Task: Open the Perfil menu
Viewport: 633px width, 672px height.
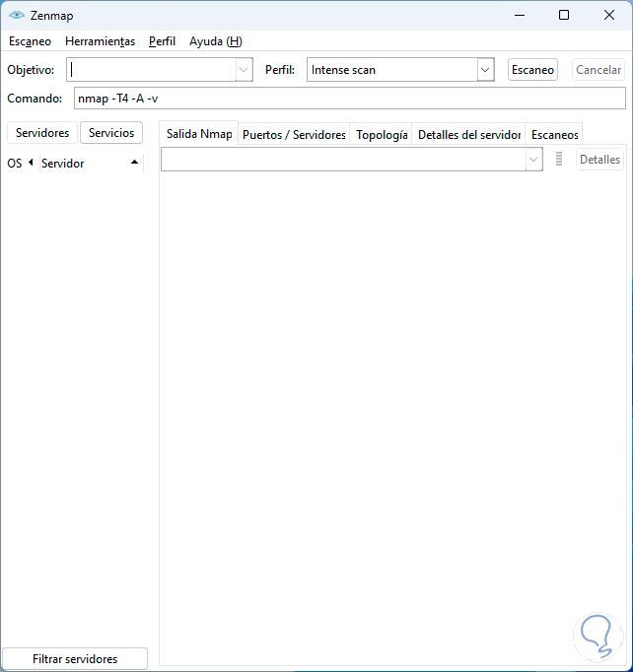Action: (x=162, y=41)
